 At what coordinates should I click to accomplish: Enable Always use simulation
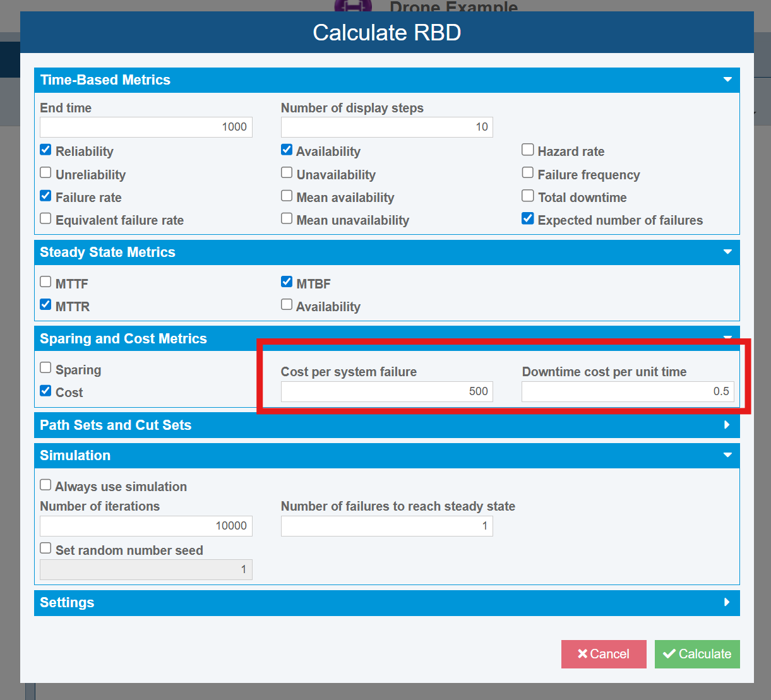(x=45, y=484)
